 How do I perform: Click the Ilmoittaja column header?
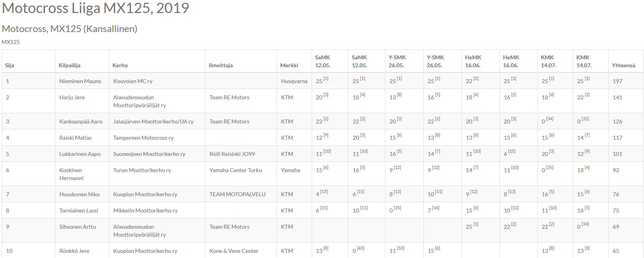pyautogui.click(x=221, y=65)
